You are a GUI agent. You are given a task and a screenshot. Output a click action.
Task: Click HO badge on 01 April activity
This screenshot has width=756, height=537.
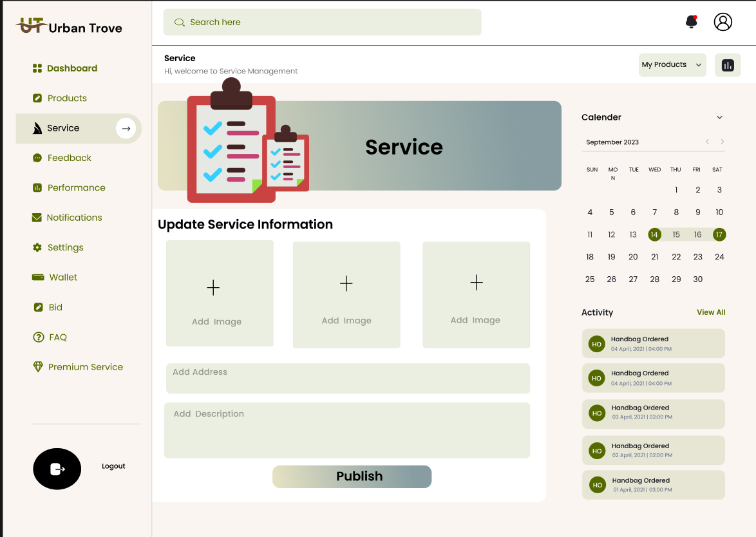click(598, 485)
